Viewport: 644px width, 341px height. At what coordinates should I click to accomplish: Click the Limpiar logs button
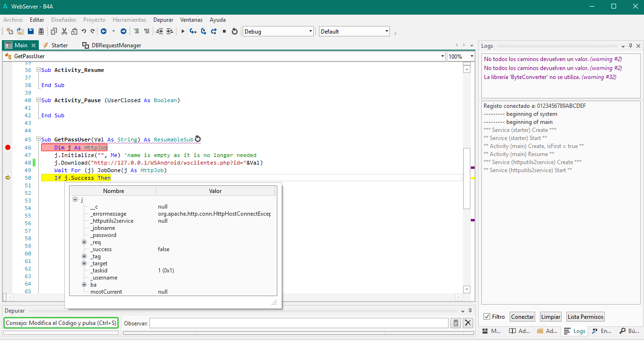pyautogui.click(x=550, y=317)
